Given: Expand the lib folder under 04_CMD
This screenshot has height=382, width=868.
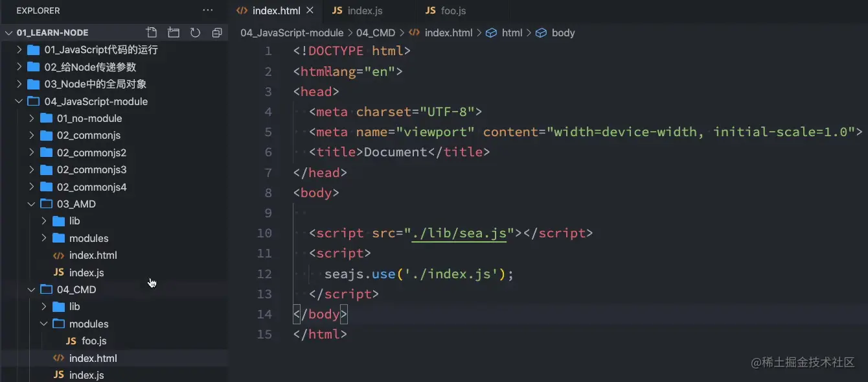Looking at the screenshot, I should [x=44, y=307].
